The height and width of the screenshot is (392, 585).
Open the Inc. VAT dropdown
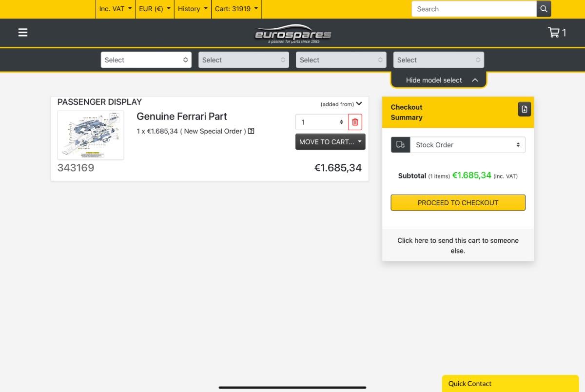[116, 9]
